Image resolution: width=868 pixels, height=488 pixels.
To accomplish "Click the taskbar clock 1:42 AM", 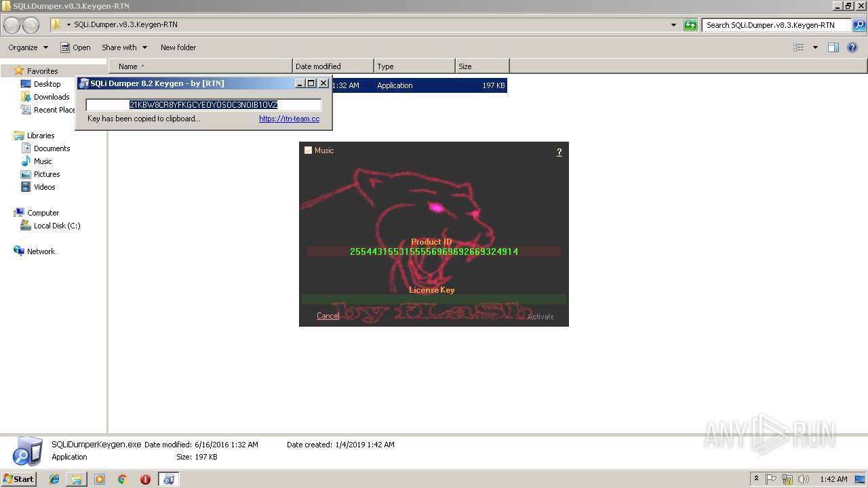I will 833,479.
